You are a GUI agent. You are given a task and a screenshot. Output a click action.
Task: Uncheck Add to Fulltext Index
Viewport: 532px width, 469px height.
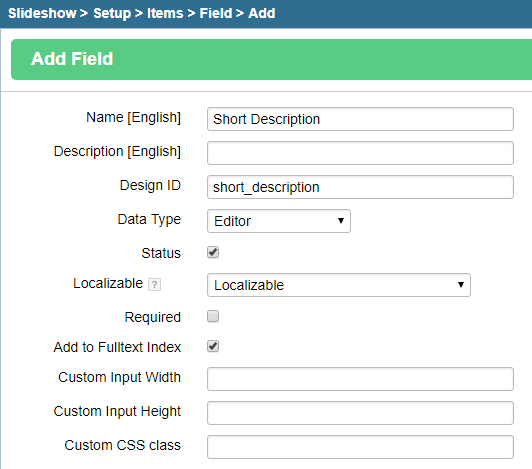tap(213, 346)
